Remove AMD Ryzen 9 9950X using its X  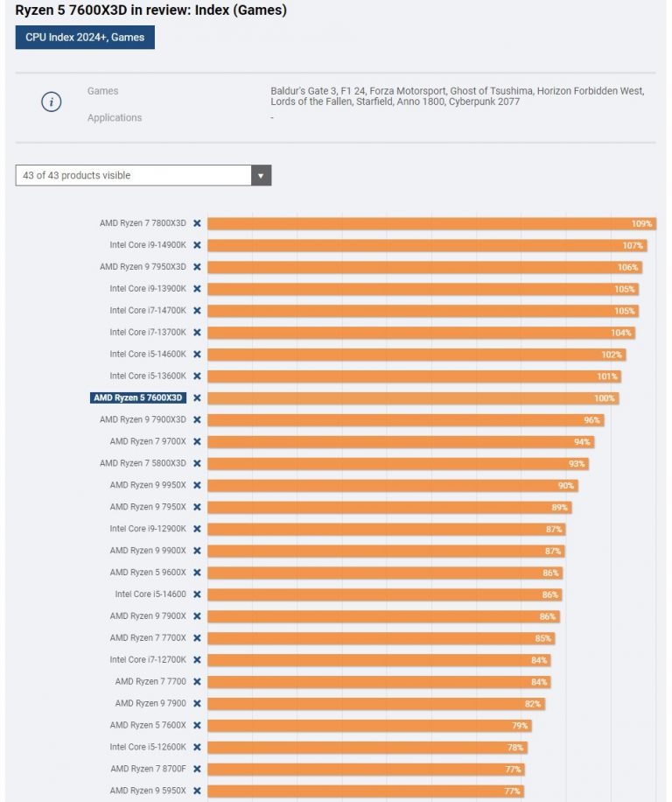coord(197,485)
